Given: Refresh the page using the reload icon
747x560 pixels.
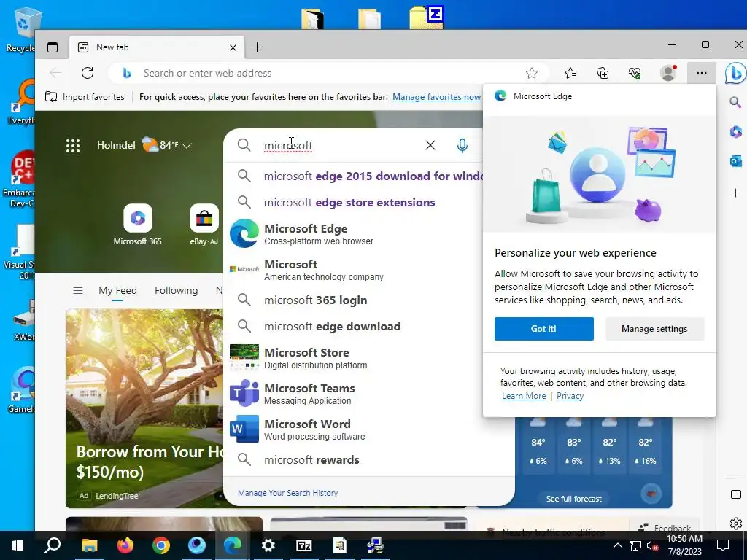Looking at the screenshot, I should click(88, 73).
